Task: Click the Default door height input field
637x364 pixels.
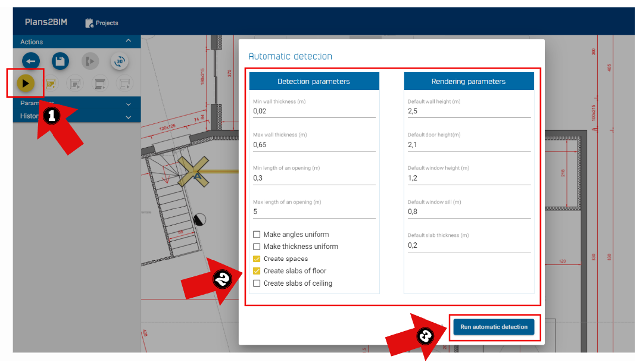Action: (469, 145)
